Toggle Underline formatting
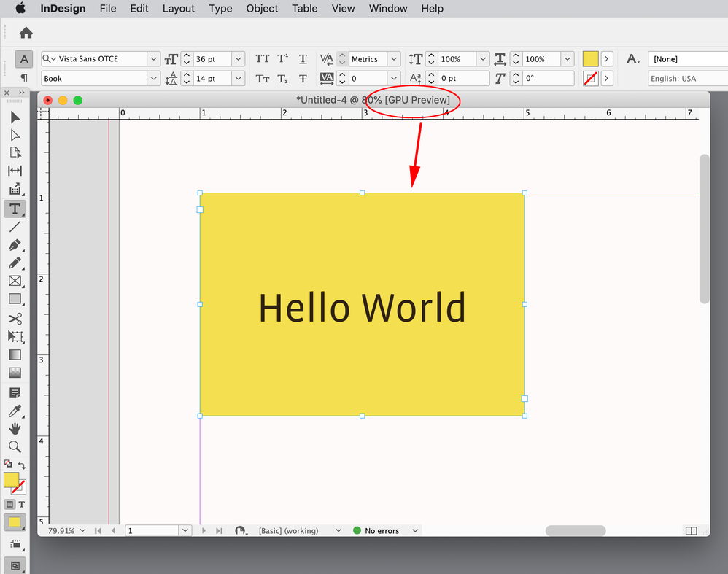 (303, 58)
